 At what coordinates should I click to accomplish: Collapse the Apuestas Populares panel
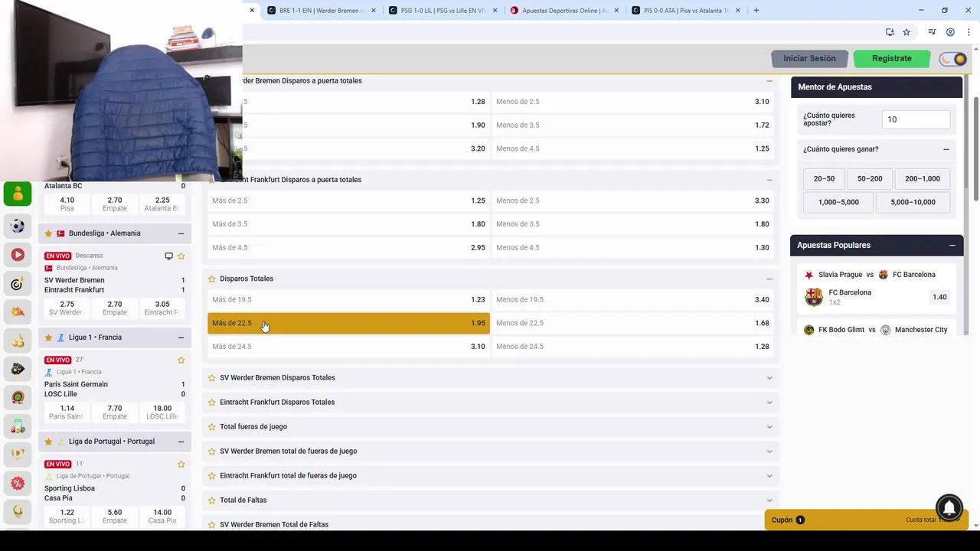click(x=952, y=245)
